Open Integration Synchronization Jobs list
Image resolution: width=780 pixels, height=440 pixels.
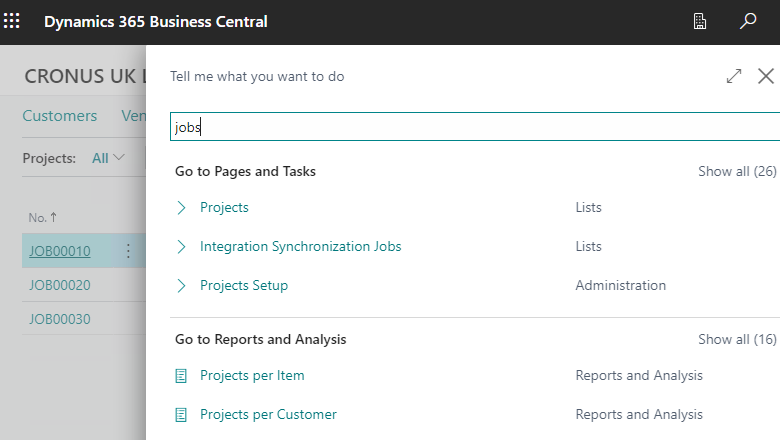click(x=300, y=247)
